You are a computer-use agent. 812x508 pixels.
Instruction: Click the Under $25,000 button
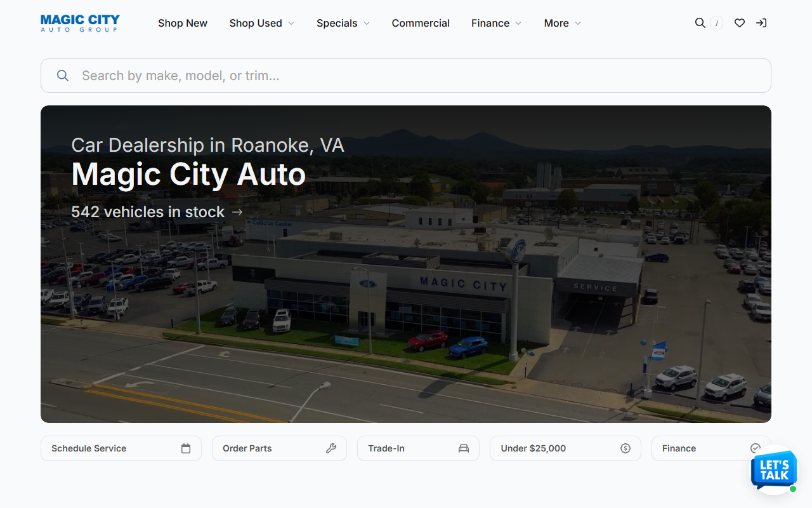pyautogui.click(x=565, y=448)
